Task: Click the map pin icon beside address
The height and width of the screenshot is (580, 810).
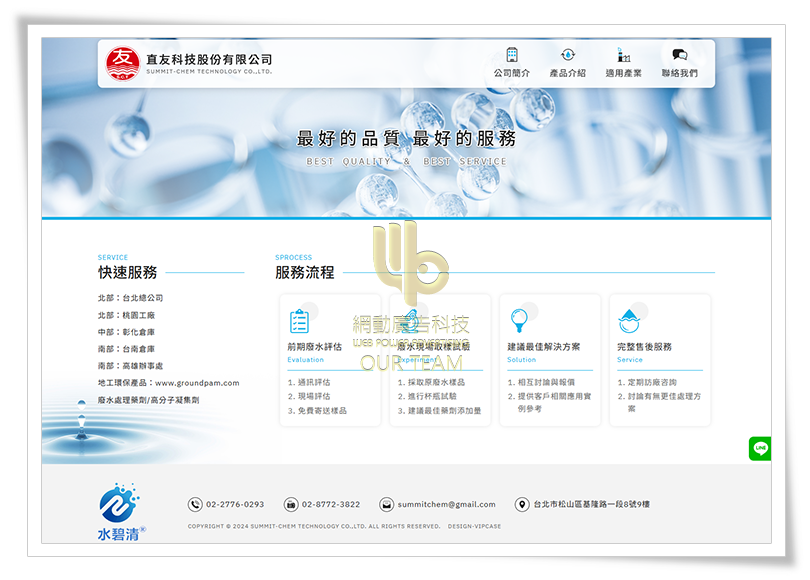Action: click(522, 505)
